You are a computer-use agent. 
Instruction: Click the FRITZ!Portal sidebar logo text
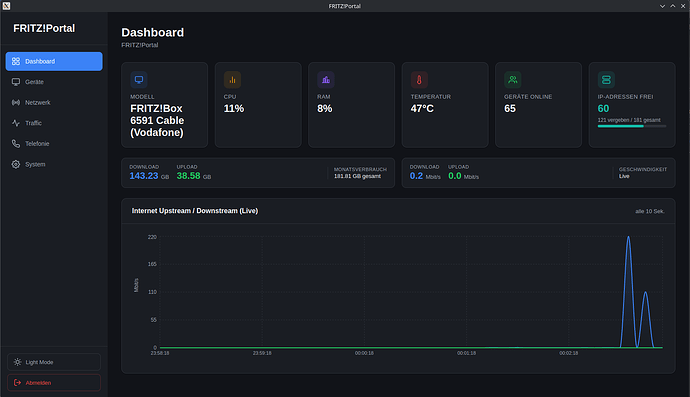tap(44, 28)
